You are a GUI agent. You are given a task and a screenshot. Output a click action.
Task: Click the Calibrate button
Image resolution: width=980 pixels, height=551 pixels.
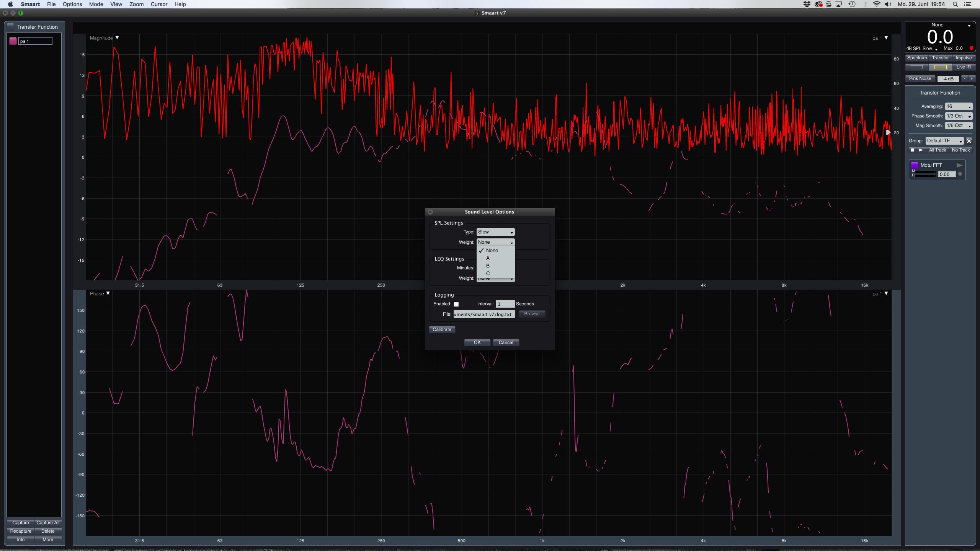(442, 329)
